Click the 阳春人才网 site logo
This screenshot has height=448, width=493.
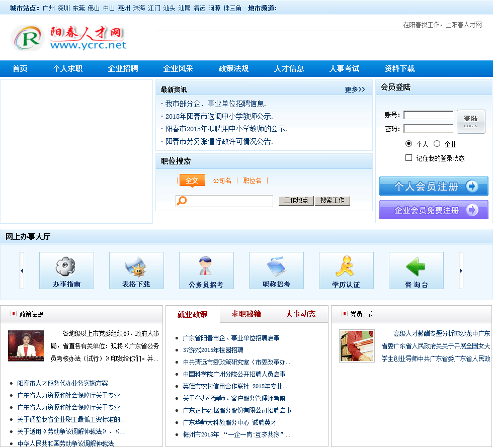tap(68, 38)
